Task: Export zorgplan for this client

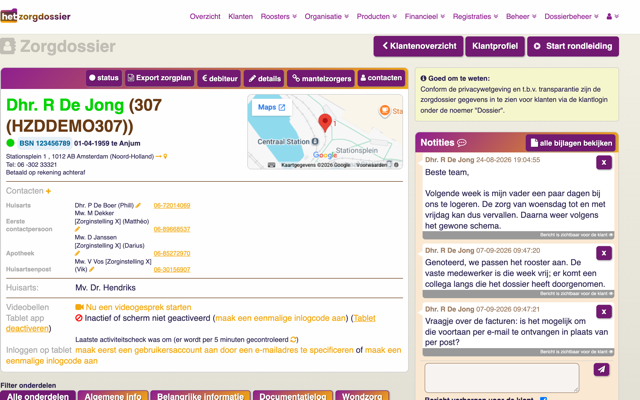Action: (159, 78)
